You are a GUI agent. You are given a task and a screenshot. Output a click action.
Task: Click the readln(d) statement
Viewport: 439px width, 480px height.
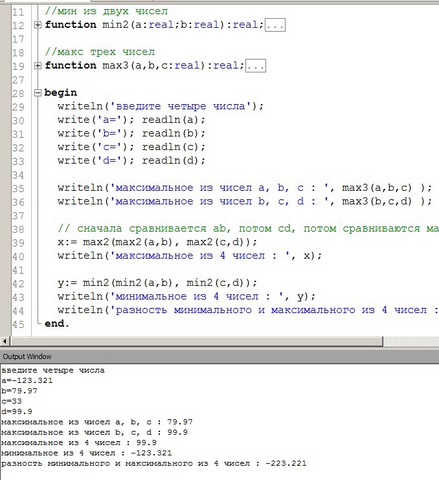(174, 160)
